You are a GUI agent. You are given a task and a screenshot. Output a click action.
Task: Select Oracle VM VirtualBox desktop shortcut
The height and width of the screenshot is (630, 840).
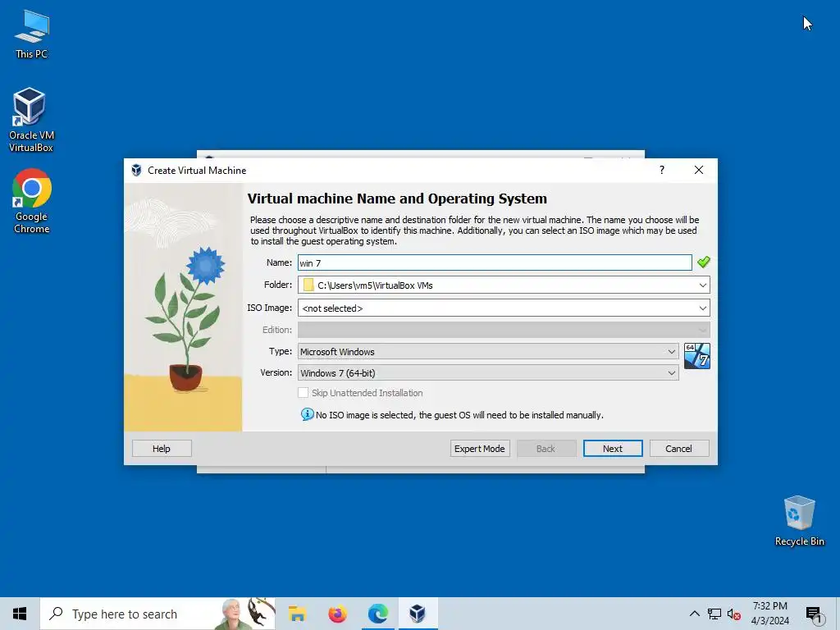click(31, 120)
